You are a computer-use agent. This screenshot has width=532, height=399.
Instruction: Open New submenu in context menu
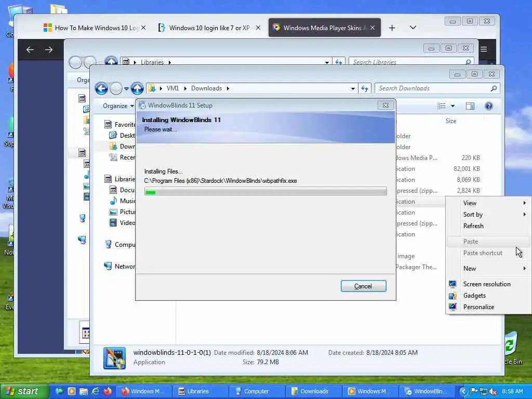click(488, 269)
